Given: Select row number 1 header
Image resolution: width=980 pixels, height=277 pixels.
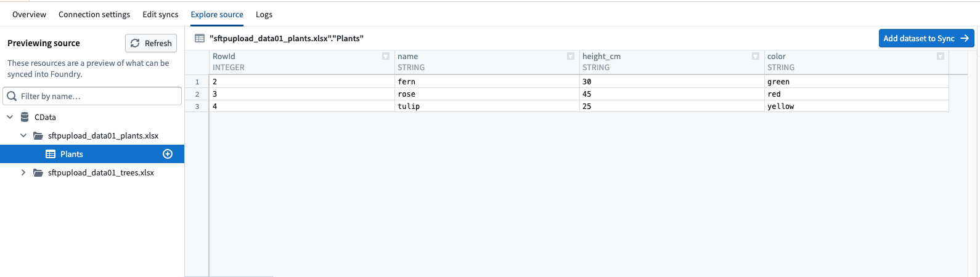Looking at the screenshot, I should point(197,82).
